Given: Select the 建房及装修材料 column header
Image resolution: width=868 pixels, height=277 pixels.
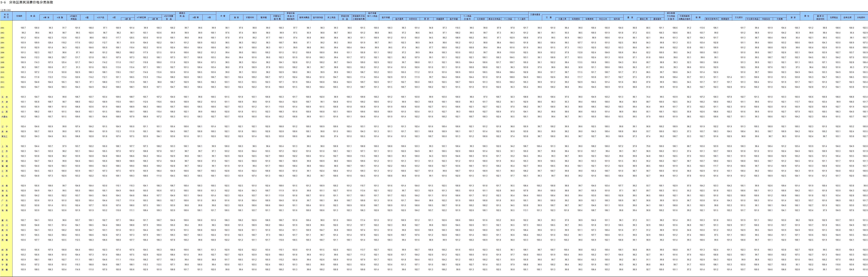Looking at the screenshot, I should [x=820, y=18].
